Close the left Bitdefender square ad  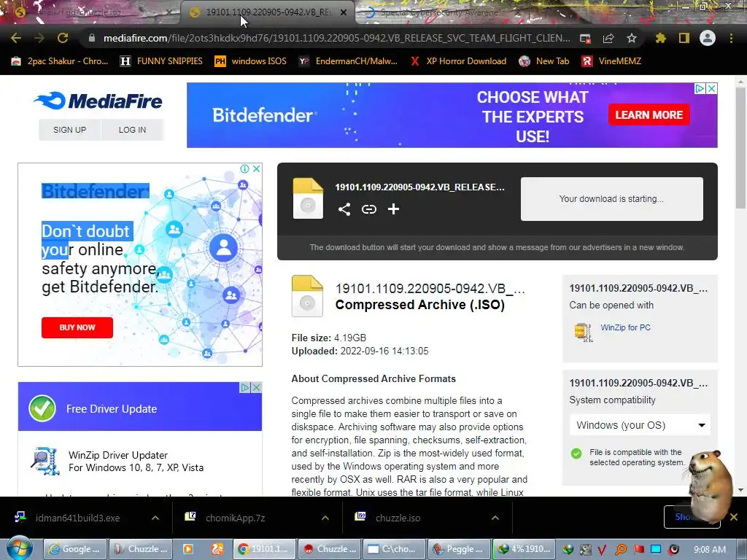(x=256, y=168)
